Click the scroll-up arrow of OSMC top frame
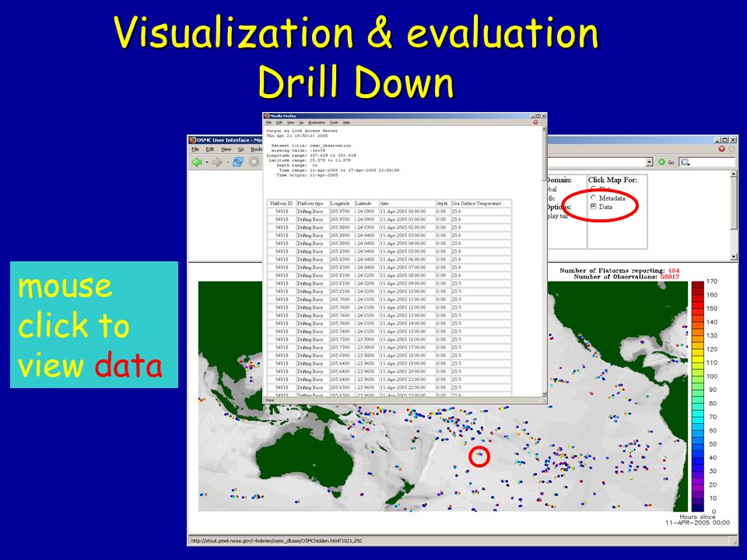 pos(733,174)
